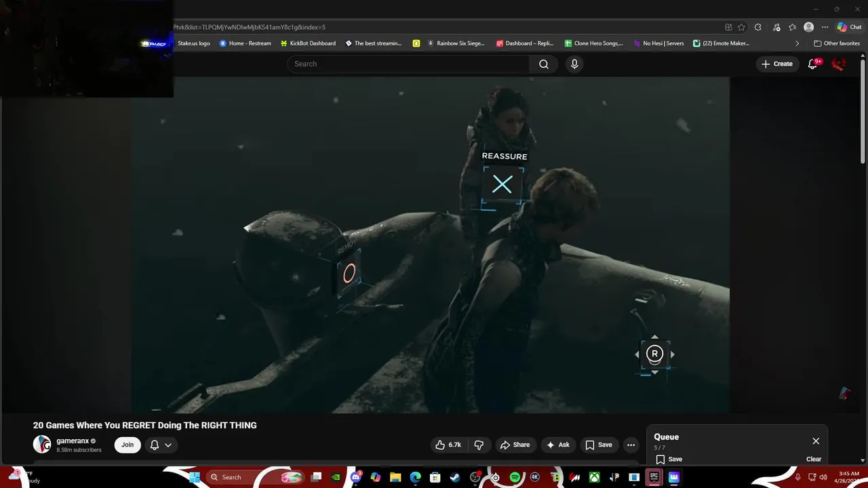The width and height of the screenshot is (868, 488).
Task: Click into the YouTube Search box
Action: click(x=408, y=64)
